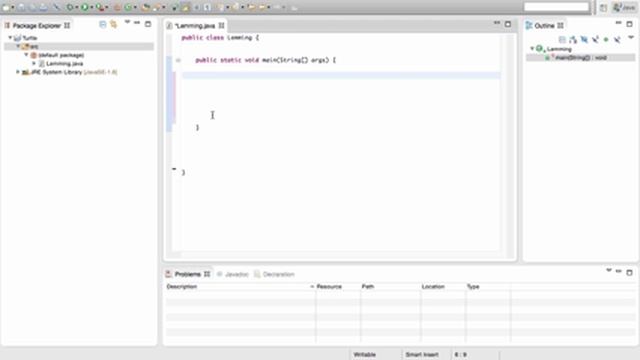
Task: Open the Problems view menu arrow
Action: point(609,270)
